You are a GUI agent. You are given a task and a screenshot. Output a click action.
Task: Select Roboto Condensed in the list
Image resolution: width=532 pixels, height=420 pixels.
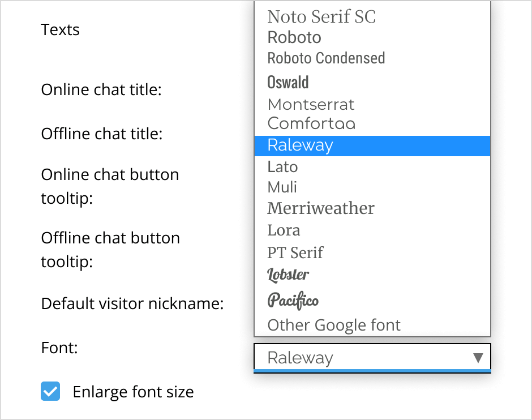pos(325,58)
